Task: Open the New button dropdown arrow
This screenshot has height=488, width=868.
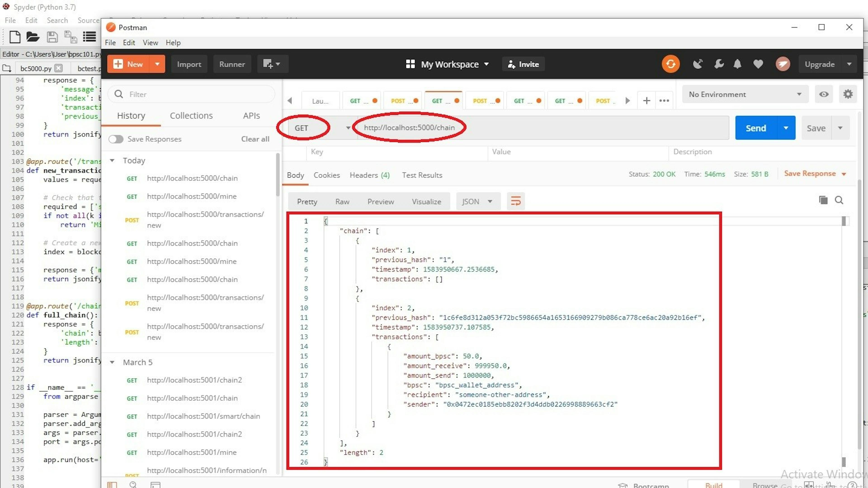Action: (157, 64)
